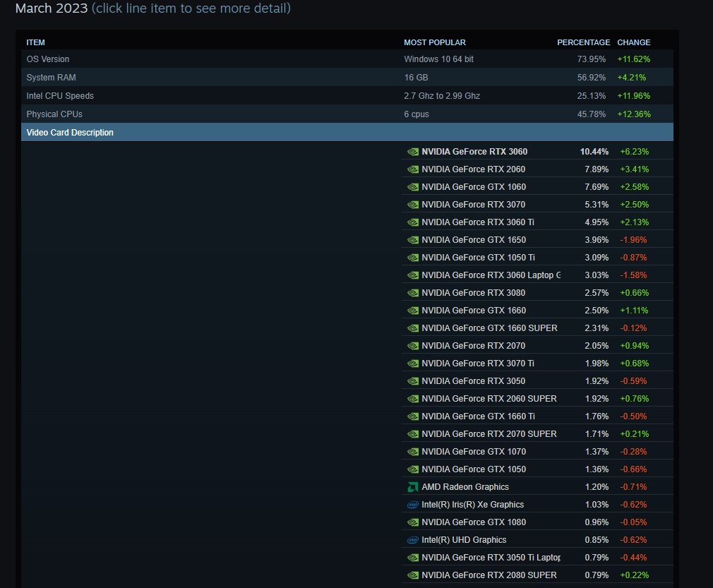Screen dimensions: 713x588
Task: Select the 6 cpus value
Action: pyautogui.click(x=417, y=114)
